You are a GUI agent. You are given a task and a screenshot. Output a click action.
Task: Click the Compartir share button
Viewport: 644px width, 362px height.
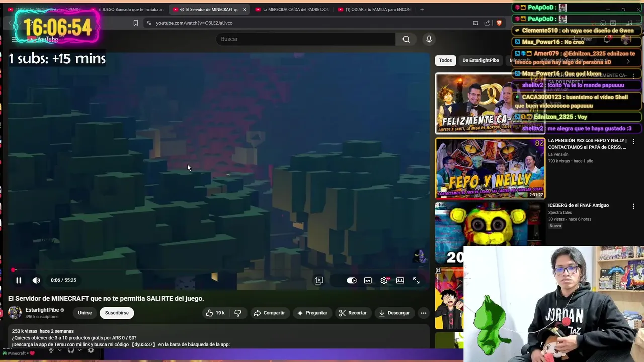(269, 313)
